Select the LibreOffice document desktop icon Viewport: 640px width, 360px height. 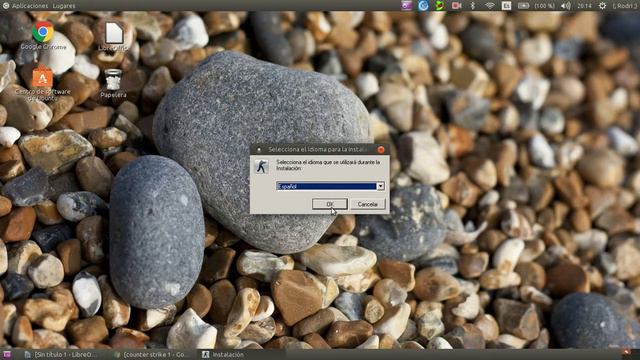point(114,33)
